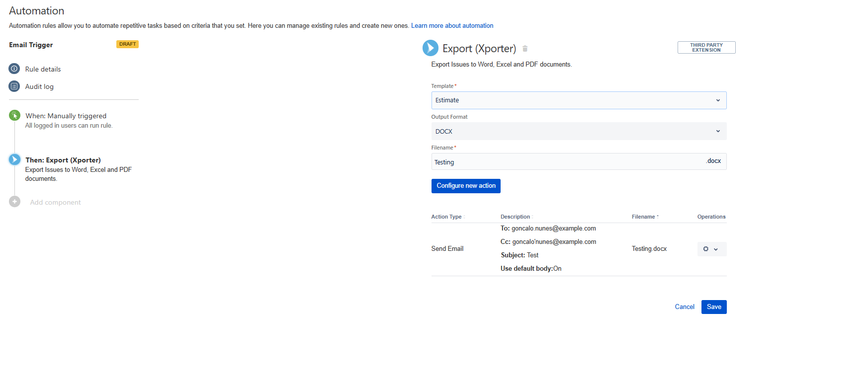Select the Then: Export (Xporter) step

coord(63,160)
